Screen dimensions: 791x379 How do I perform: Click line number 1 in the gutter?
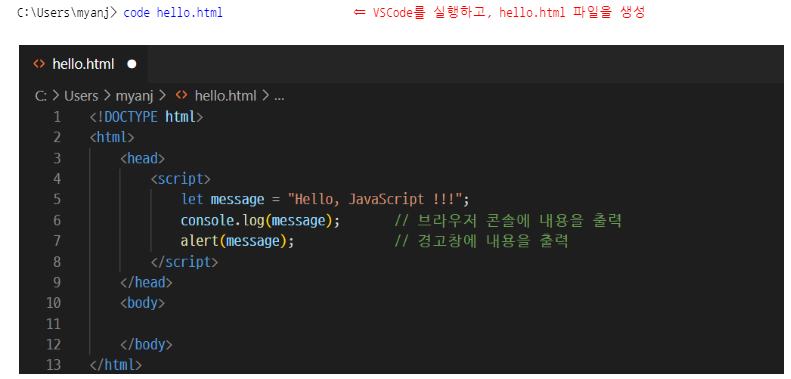(57, 117)
